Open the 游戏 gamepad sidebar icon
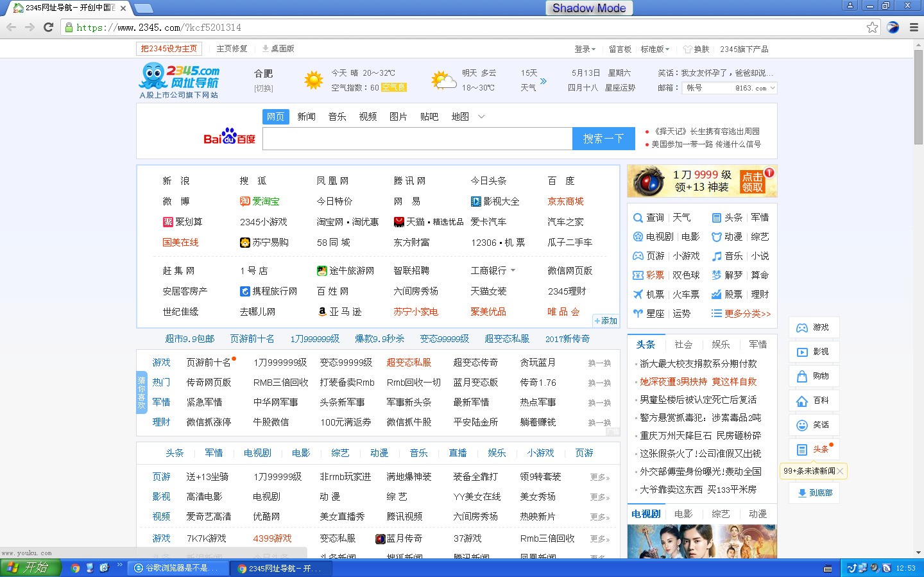This screenshot has width=924, height=577. (802, 327)
